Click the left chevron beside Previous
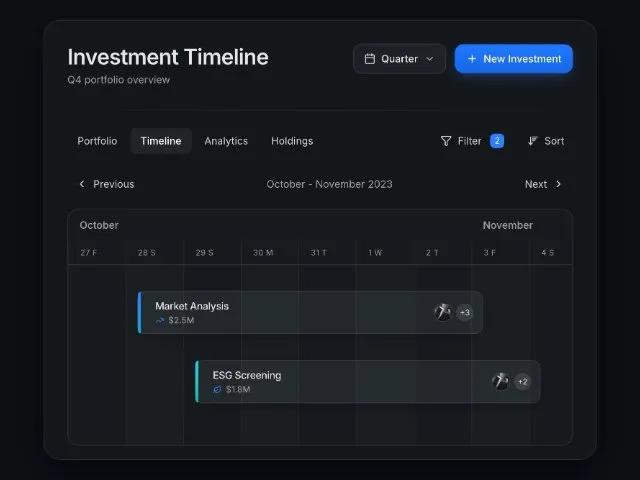The width and height of the screenshot is (640, 480). [x=82, y=184]
